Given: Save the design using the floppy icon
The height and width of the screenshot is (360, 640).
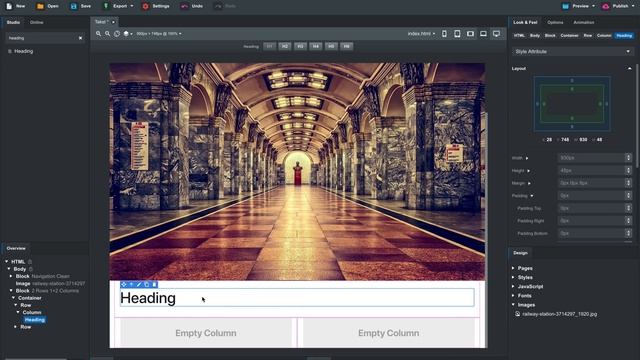Looking at the screenshot, I should (x=73, y=6).
